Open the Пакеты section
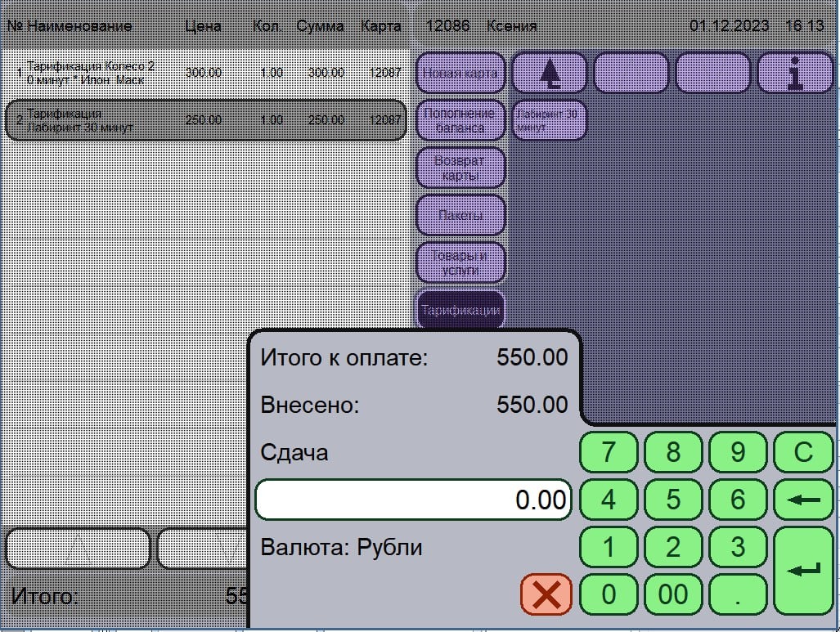840x632 pixels. click(x=460, y=215)
